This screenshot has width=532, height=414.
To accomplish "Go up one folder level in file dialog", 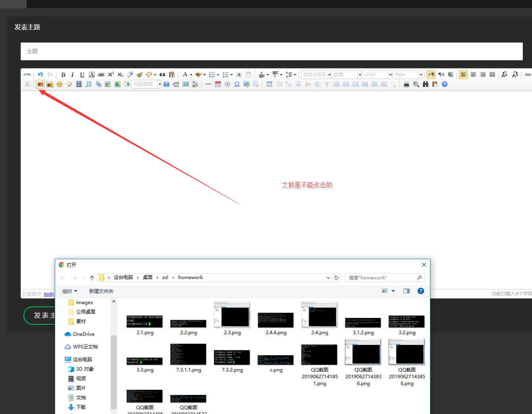I will [92, 278].
